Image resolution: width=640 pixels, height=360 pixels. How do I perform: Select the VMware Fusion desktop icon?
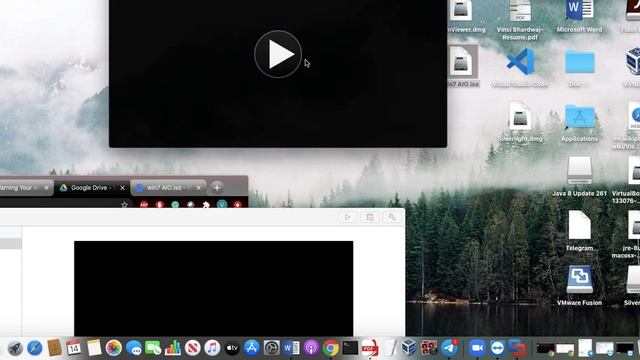pyautogui.click(x=580, y=286)
